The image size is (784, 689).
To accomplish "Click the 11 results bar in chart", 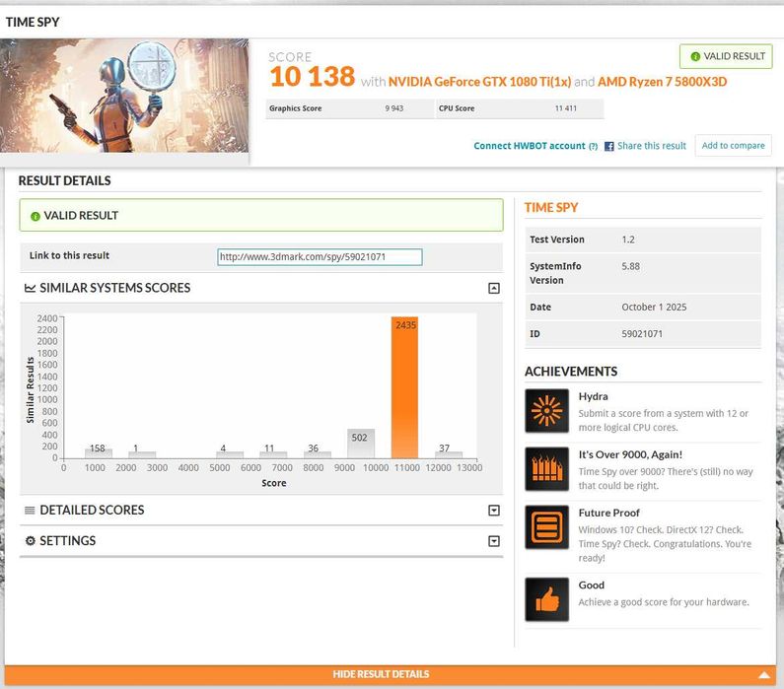I will pyautogui.click(x=273, y=454).
